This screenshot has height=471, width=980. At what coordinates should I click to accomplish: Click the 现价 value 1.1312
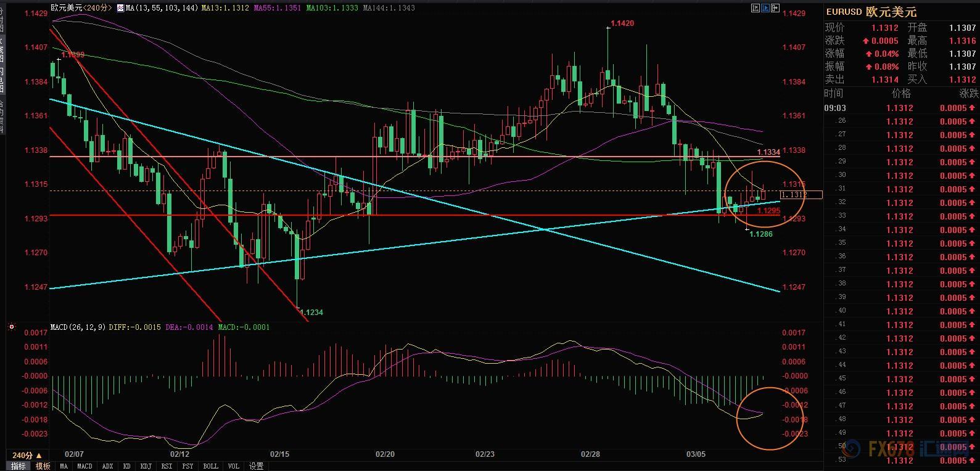884,28
